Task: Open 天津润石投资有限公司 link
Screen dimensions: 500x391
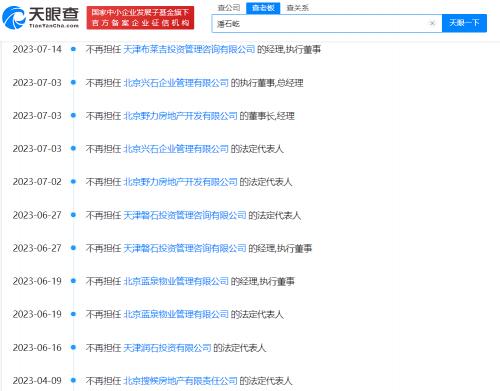Action: (x=167, y=348)
